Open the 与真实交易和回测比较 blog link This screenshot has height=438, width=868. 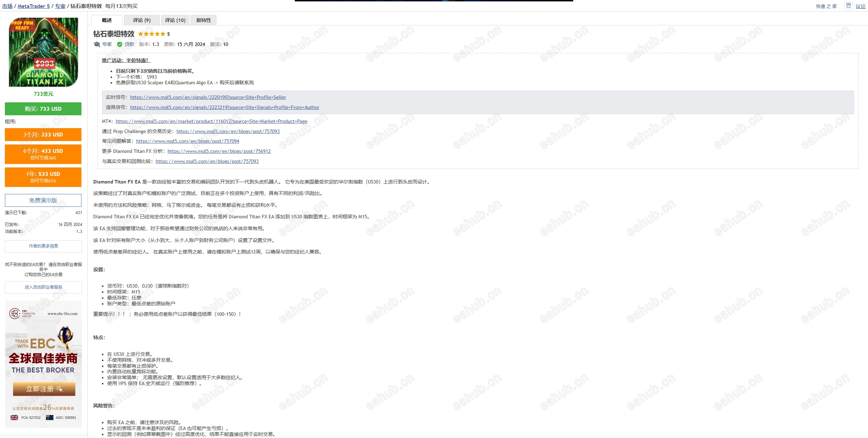point(207,161)
